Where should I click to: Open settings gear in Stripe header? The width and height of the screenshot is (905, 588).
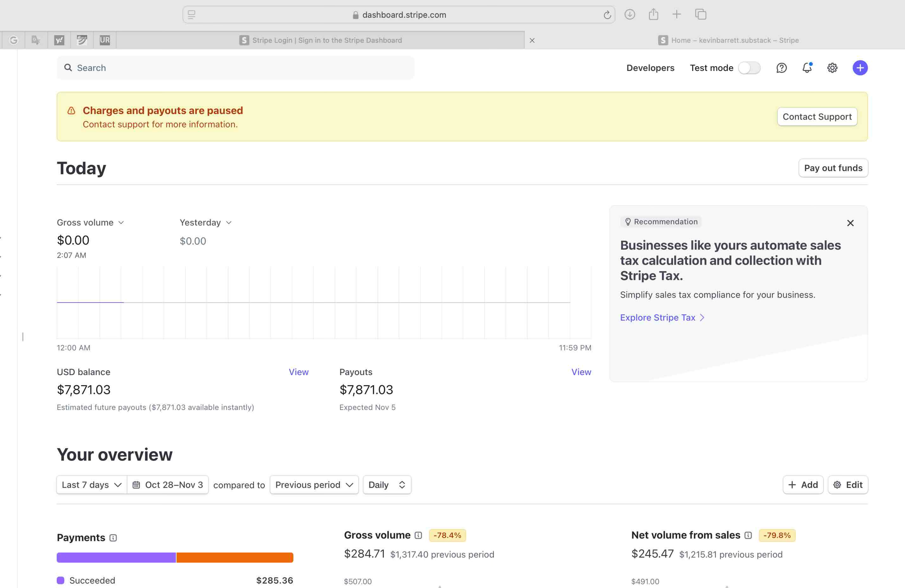coord(832,68)
